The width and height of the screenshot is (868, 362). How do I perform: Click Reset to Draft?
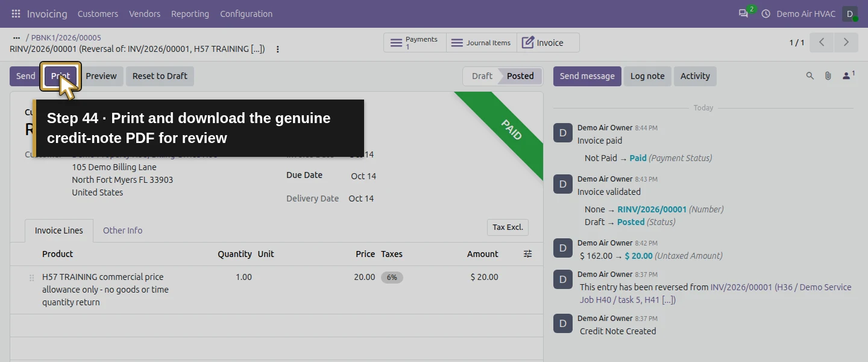click(x=160, y=76)
